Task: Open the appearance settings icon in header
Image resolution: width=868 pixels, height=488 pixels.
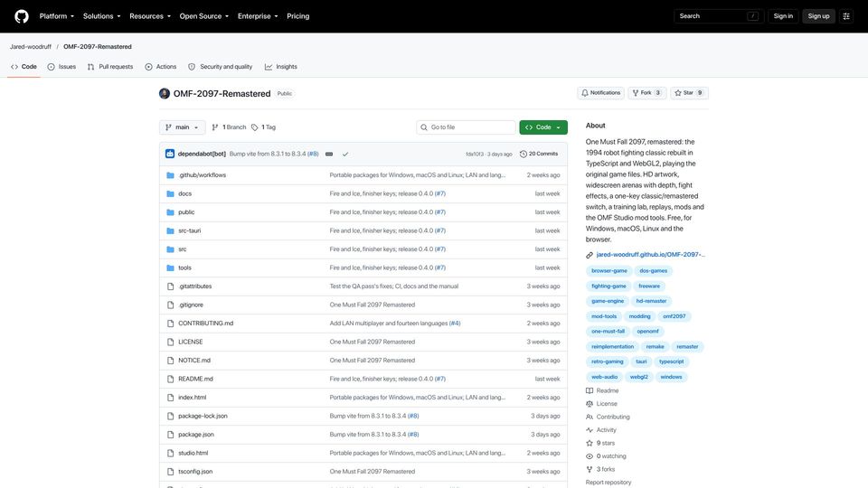Action: point(846,16)
